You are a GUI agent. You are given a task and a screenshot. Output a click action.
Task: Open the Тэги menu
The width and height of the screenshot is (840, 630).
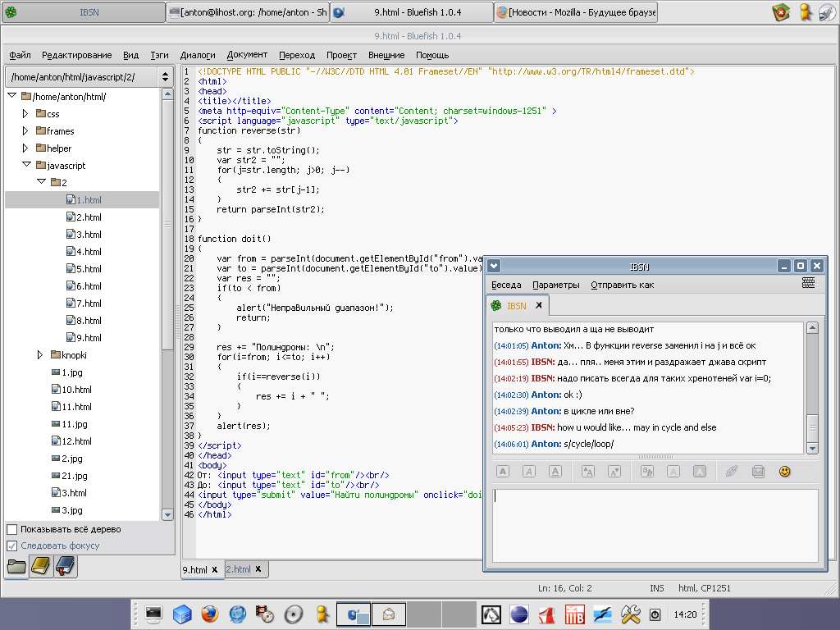pos(159,55)
